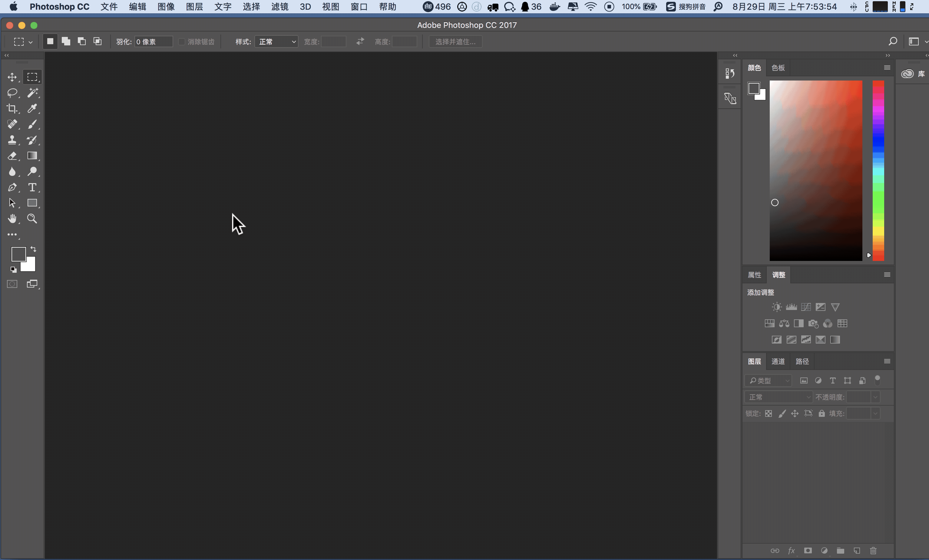Open the 滤镜 menu
The width and height of the screenshot is (929, 560).
pyautogui.click(x=279, y=7)
